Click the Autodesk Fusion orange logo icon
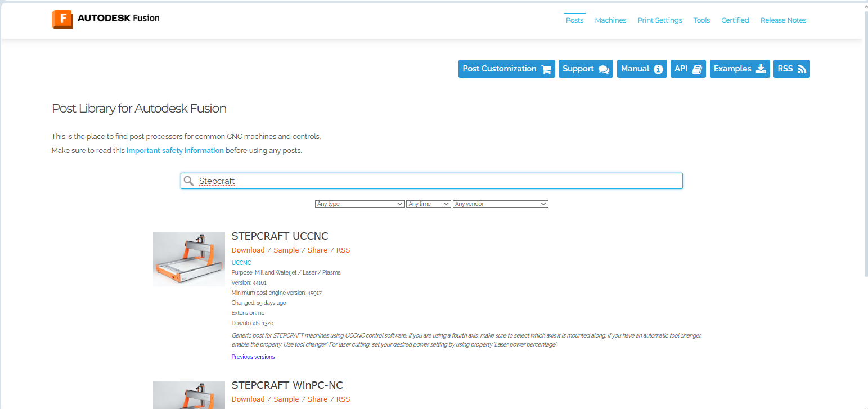The height and width of the screenshot is (409, 868). tap(62, 19)
